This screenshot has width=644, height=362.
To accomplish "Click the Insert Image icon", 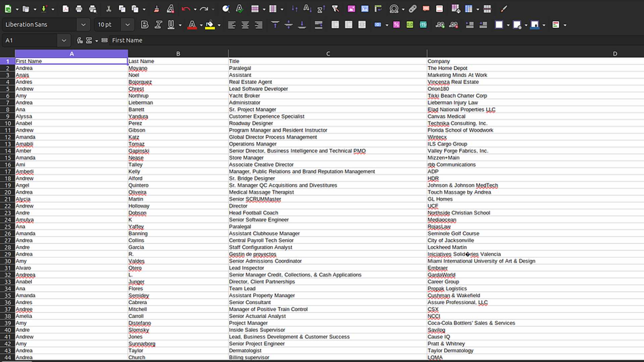I will 351,9.
